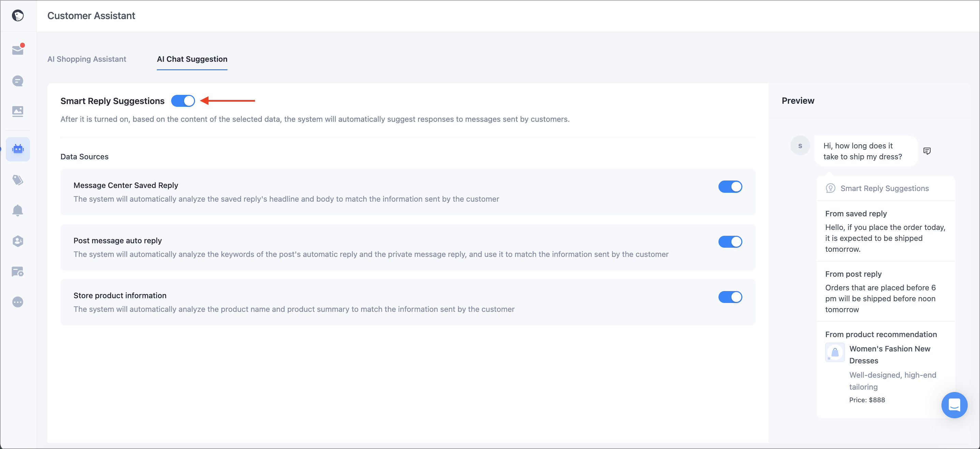
Task: Click the note icon beside customer message
Action: (927, 151)
